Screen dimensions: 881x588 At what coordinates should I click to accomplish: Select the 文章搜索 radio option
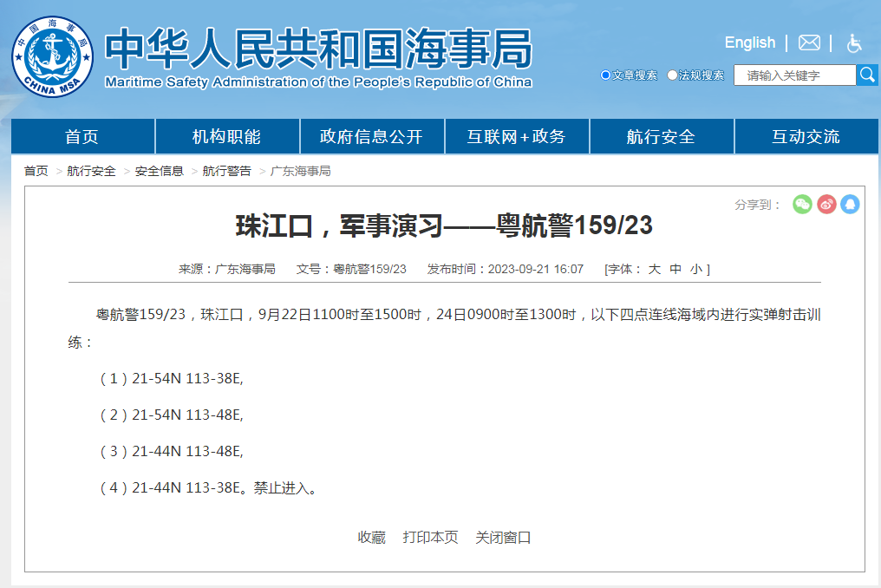605,75
